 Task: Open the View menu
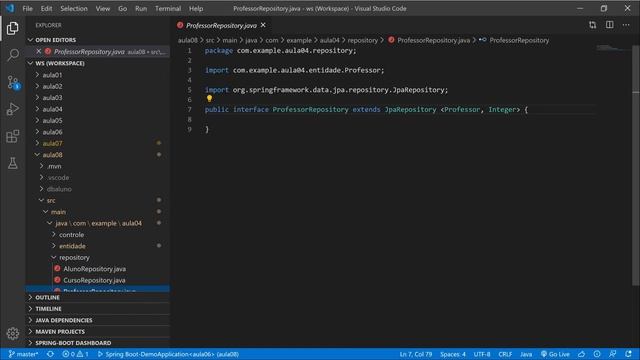[103, 8]
